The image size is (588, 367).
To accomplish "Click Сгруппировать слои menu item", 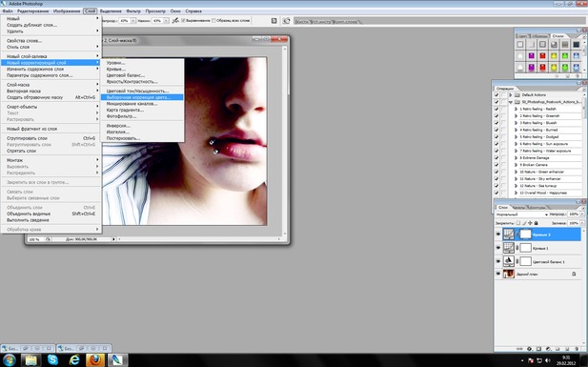I will point(51,138).
